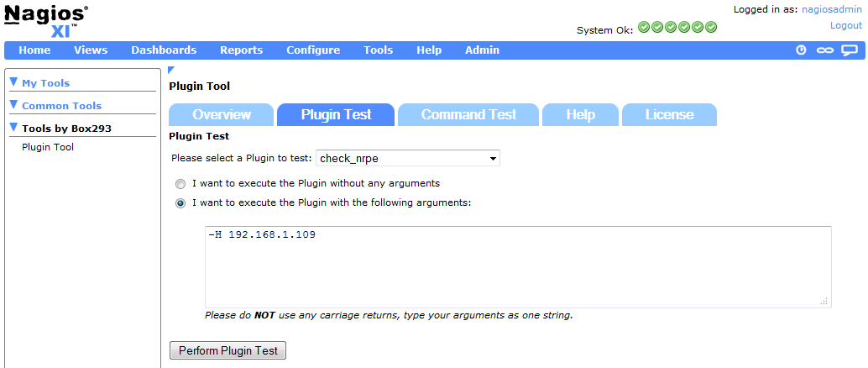Open the Configure menu
This screenshot has height=368, width=868.
(x=313, y=50)
